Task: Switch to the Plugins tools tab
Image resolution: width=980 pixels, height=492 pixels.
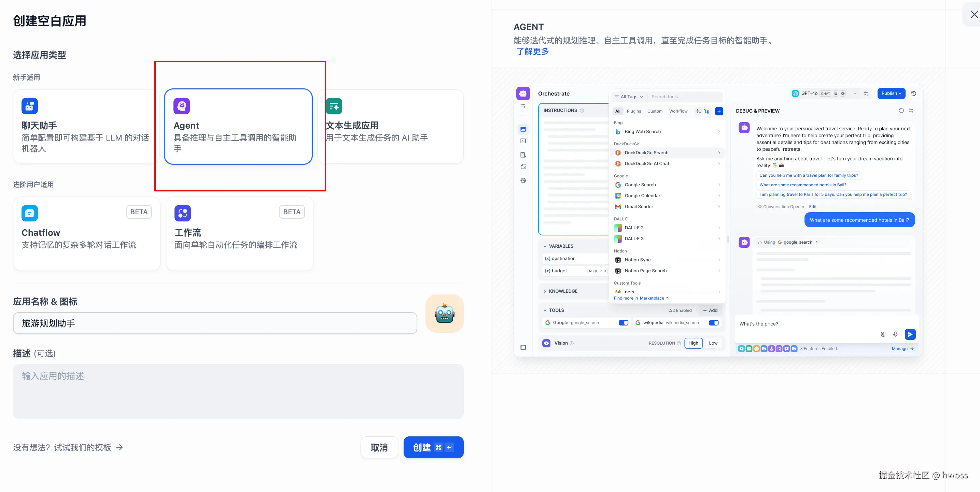Action: [634, 112]
